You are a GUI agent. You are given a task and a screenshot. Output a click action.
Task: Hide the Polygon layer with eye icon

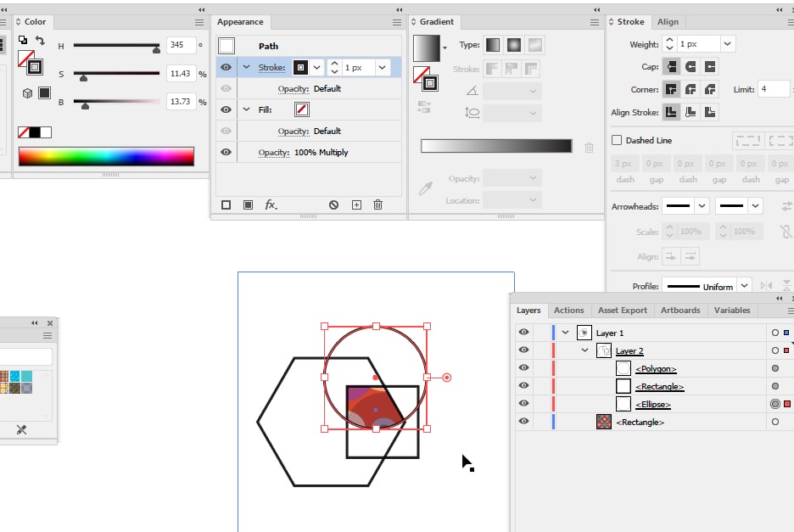(x=523, y=368)
